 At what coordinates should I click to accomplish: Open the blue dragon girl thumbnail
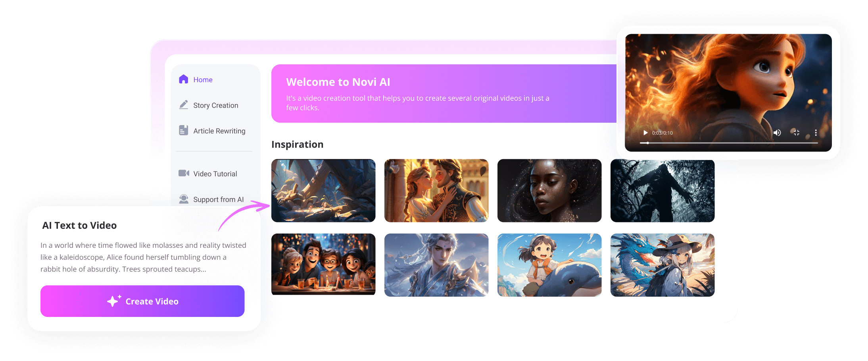pyautogui.click(x=663, y=265)
